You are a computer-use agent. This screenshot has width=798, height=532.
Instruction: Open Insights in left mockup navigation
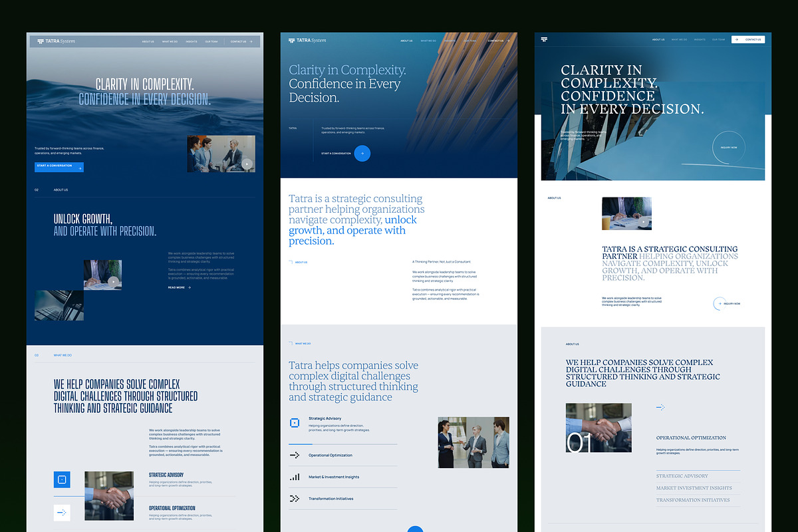[192, 42]
